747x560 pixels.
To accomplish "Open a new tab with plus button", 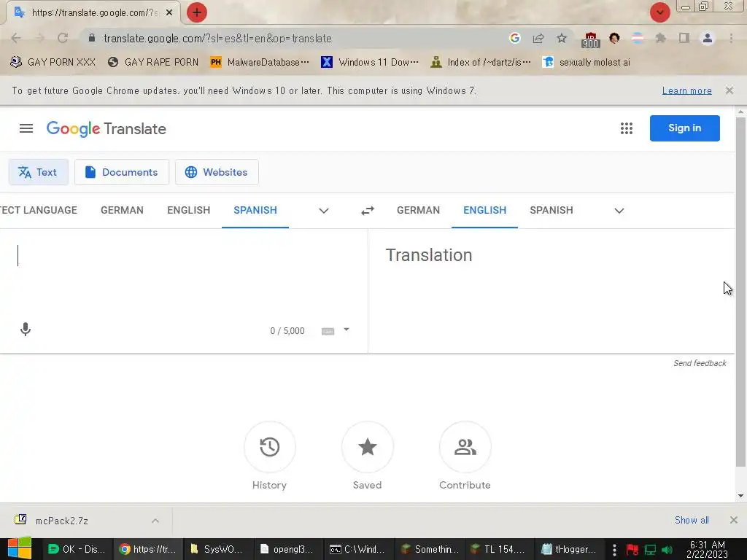I will tap(197, 12).
